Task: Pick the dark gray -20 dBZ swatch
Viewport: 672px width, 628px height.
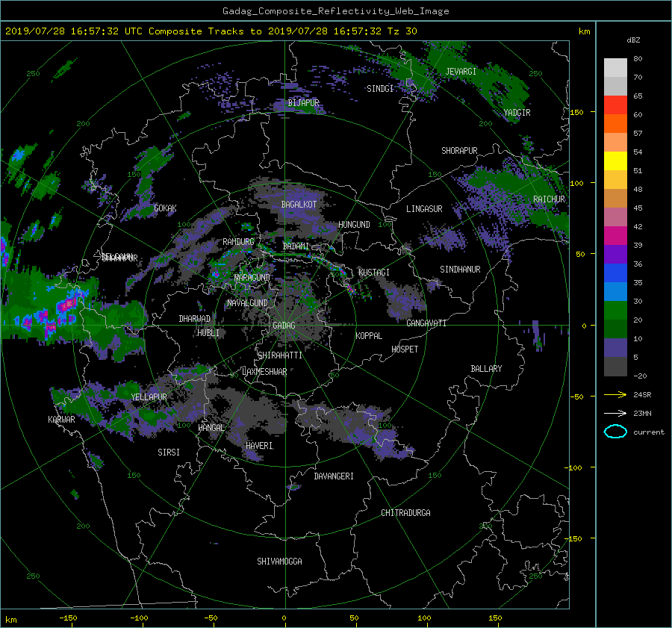Action: click(615, 367)
